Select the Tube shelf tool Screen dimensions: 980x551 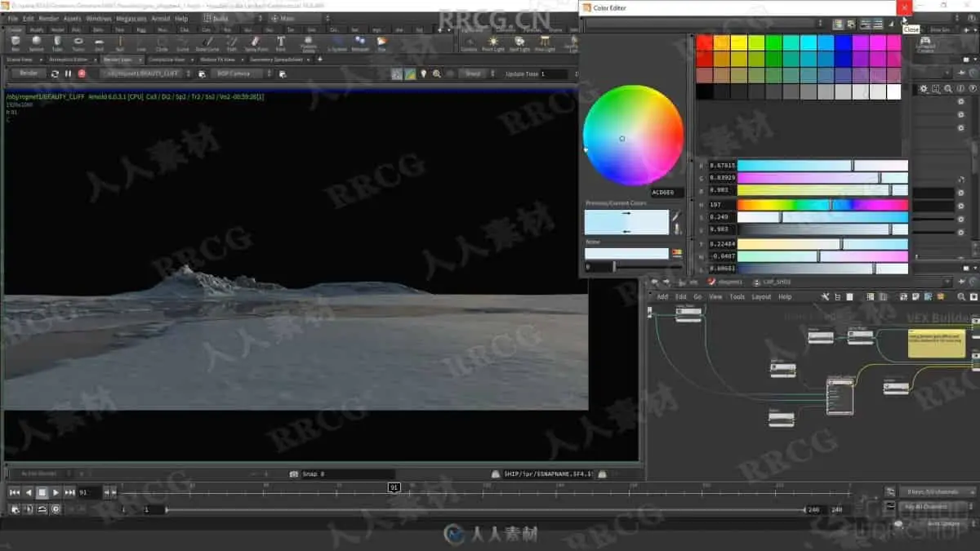pos(57,42)
